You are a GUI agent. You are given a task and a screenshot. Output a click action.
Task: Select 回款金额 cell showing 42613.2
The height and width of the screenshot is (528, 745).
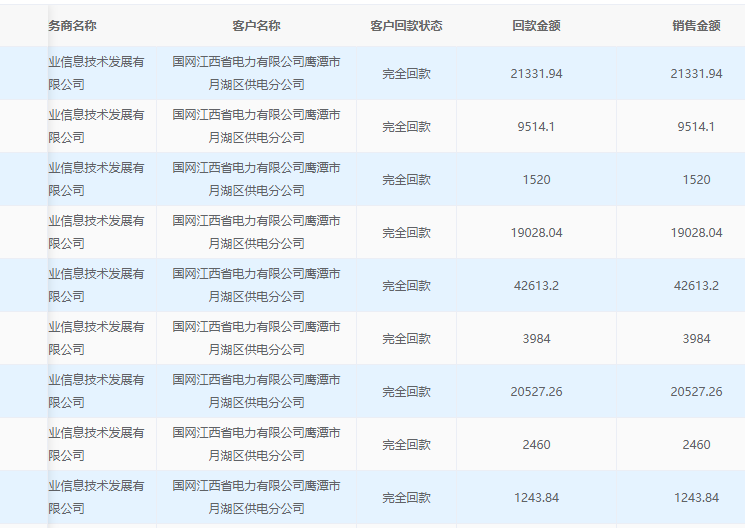tap(536, 286)
